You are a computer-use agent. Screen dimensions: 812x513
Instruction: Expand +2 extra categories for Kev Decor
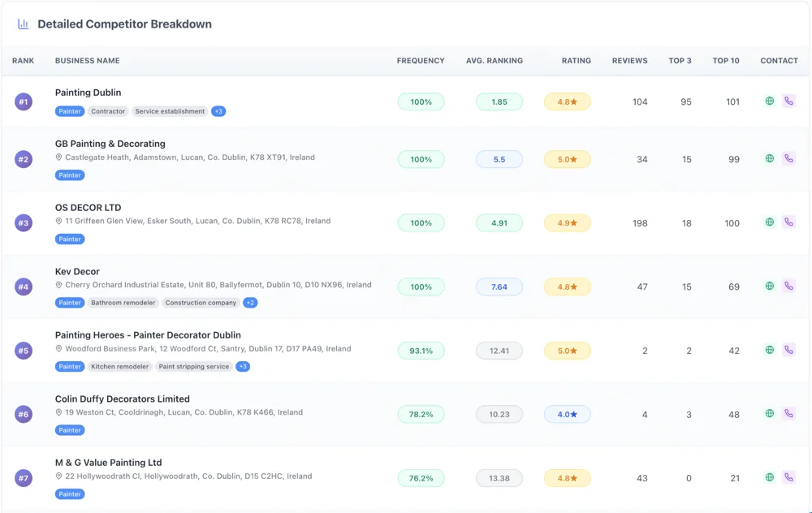tap(250, 303)
